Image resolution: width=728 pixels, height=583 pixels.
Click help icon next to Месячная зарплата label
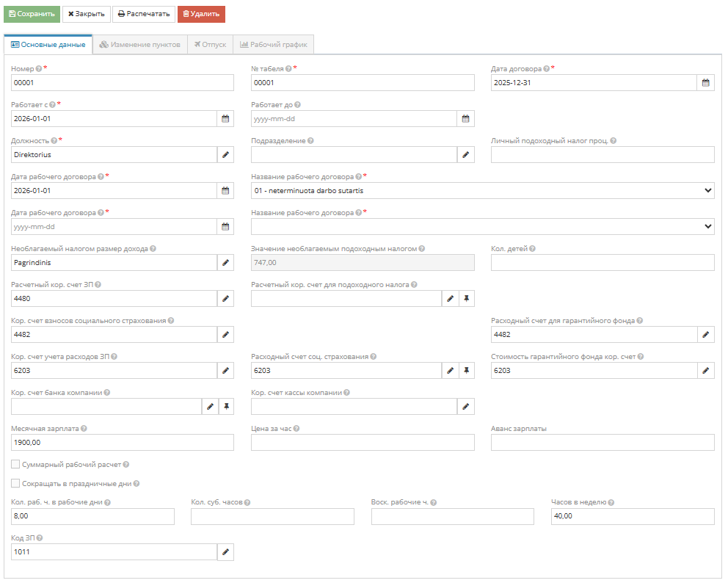[x=84, y=429]
